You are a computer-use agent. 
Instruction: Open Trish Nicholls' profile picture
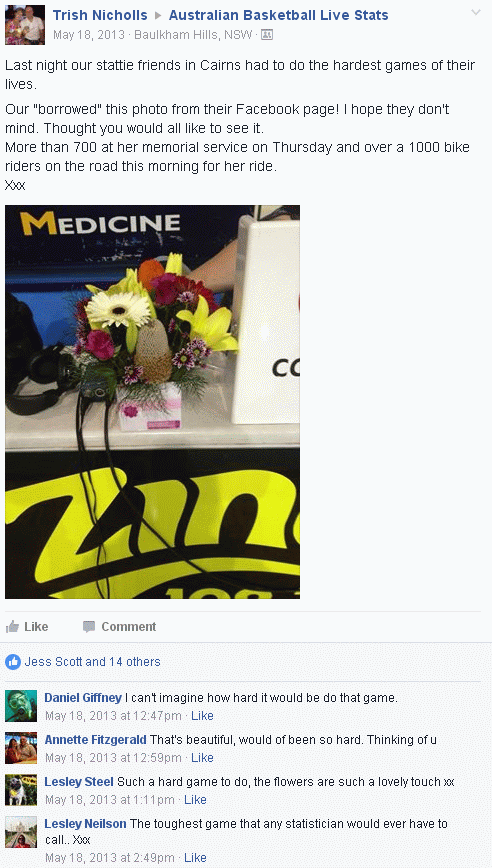pyautogui.click(x=25, y=25)
